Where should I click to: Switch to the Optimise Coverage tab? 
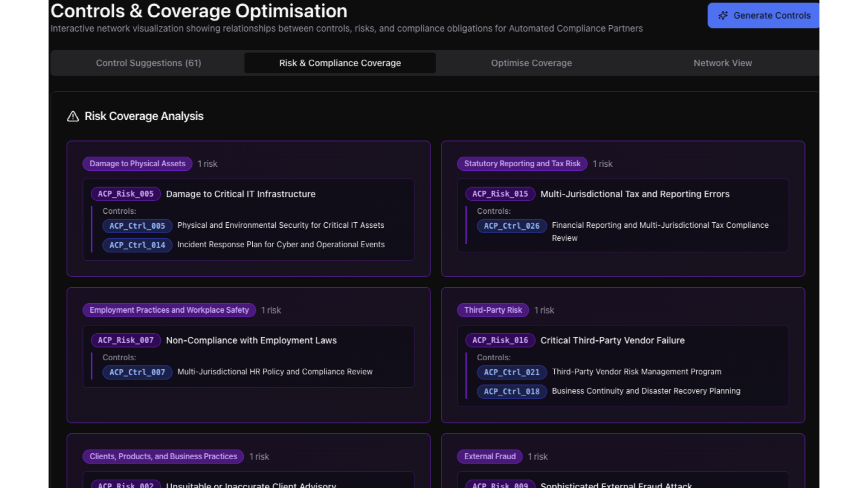tap(531, 63)
